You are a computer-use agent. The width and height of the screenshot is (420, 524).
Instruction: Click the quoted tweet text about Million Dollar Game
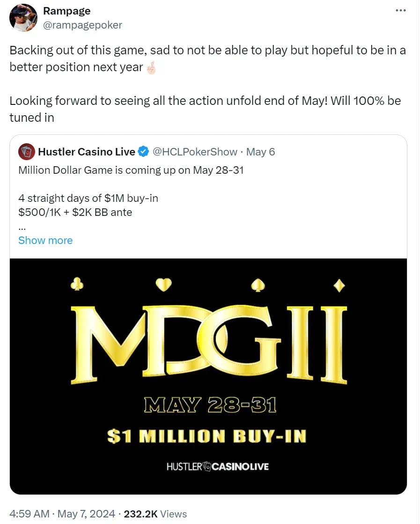(x=131, y=170)
